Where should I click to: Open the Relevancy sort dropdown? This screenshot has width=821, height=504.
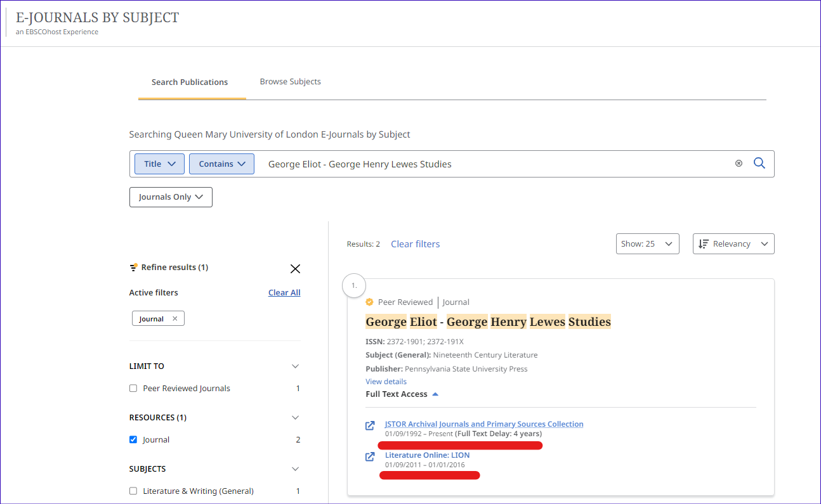coord(733,244)
